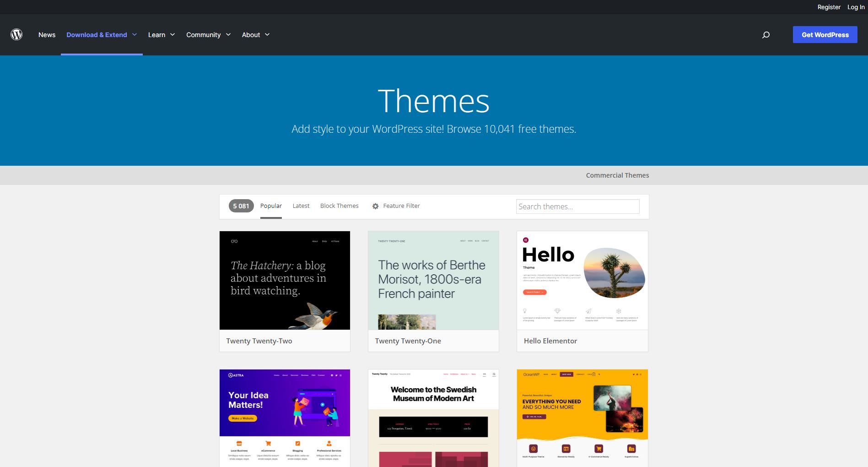Click the Themes page heading
This screenshot has height=467, width=868.
(x=434, y=101)
